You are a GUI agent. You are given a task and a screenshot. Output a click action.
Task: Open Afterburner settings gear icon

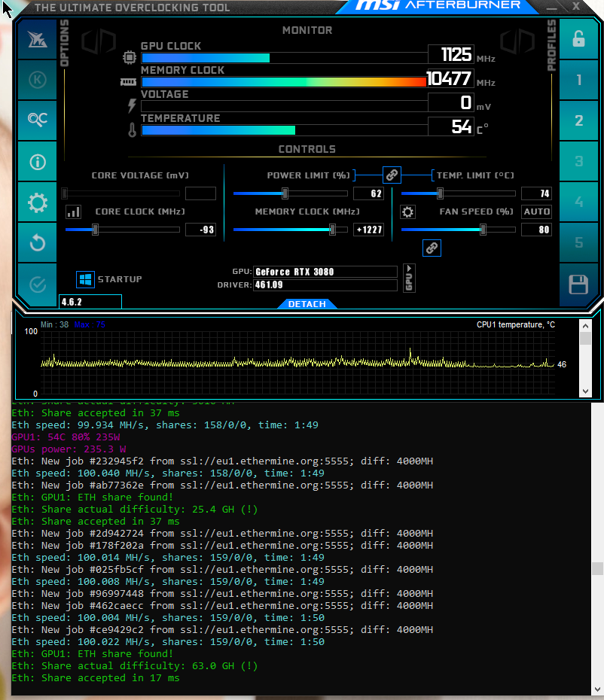(38, 202)
